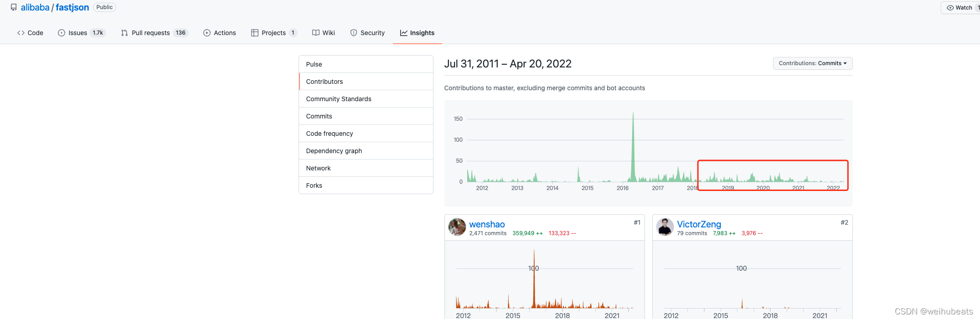Open Dependency graph in the sidebar

366,151
